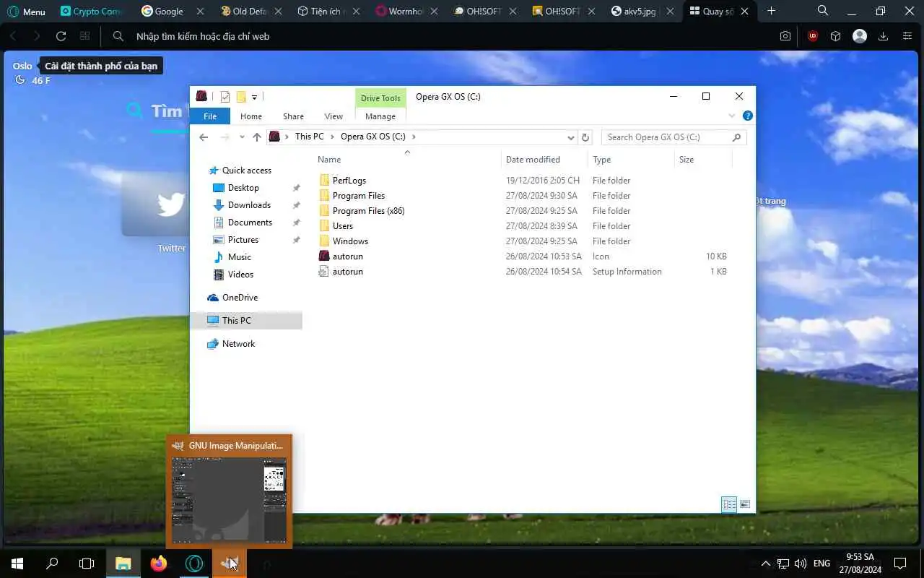Screen dimensions: 924x578
Task: Open the Home ribbon tab
Action: (x=251, y=116)
